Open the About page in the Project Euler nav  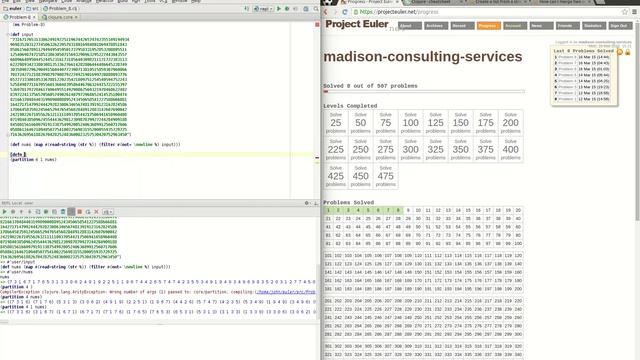click(x=410, y=26)
